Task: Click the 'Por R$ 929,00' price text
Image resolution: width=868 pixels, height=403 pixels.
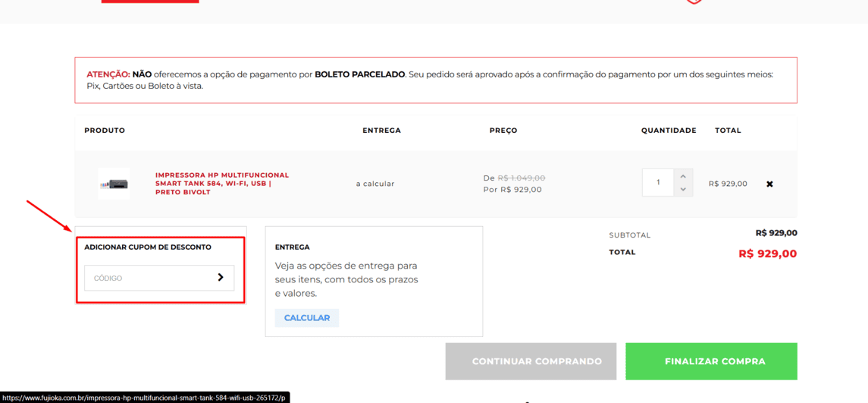Action: 512,190
